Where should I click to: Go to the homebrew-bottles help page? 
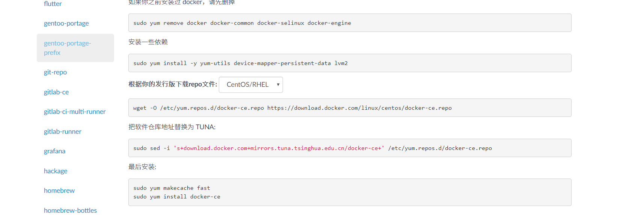click(70, 210)
